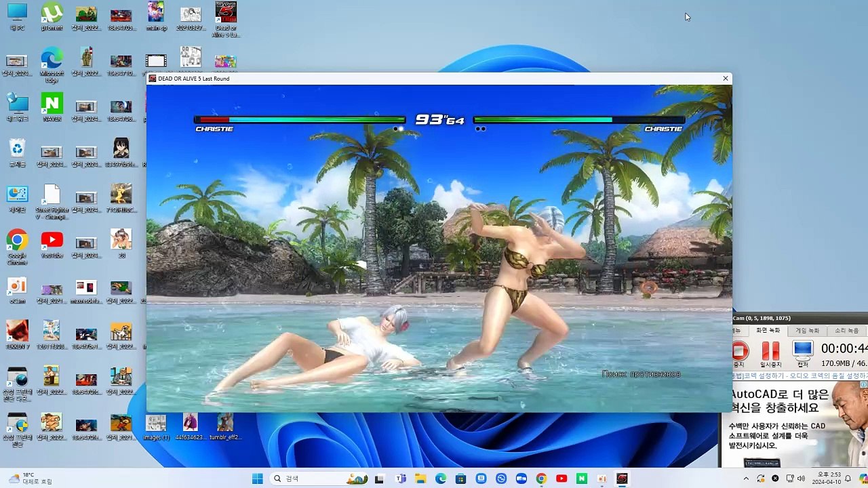Click the oCam codec settings link

point(800,375)
